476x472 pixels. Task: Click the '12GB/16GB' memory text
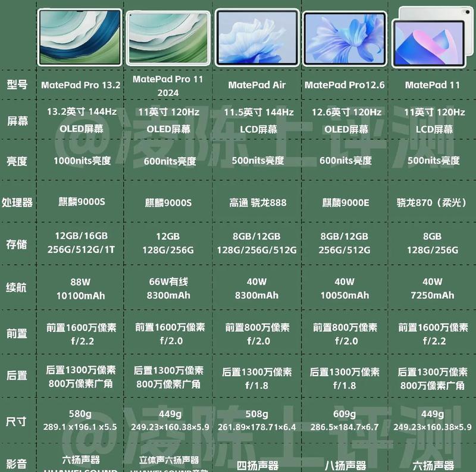coord(82,236)
